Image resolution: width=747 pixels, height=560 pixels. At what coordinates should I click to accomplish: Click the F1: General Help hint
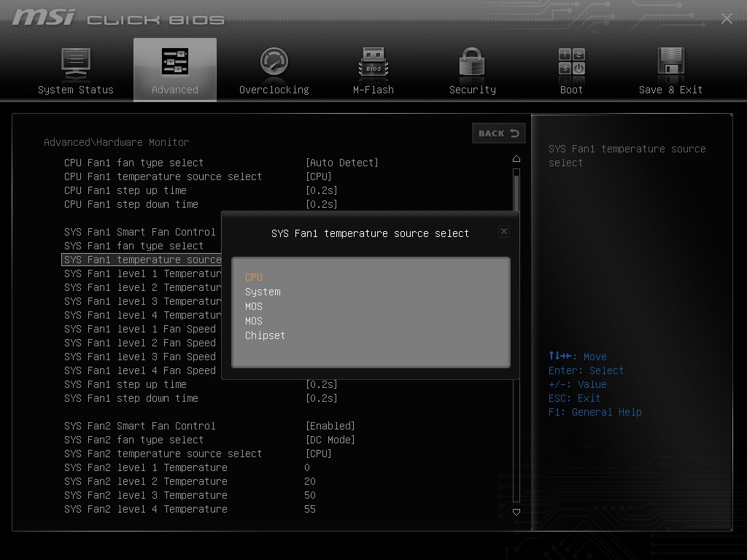pos(595,412)
